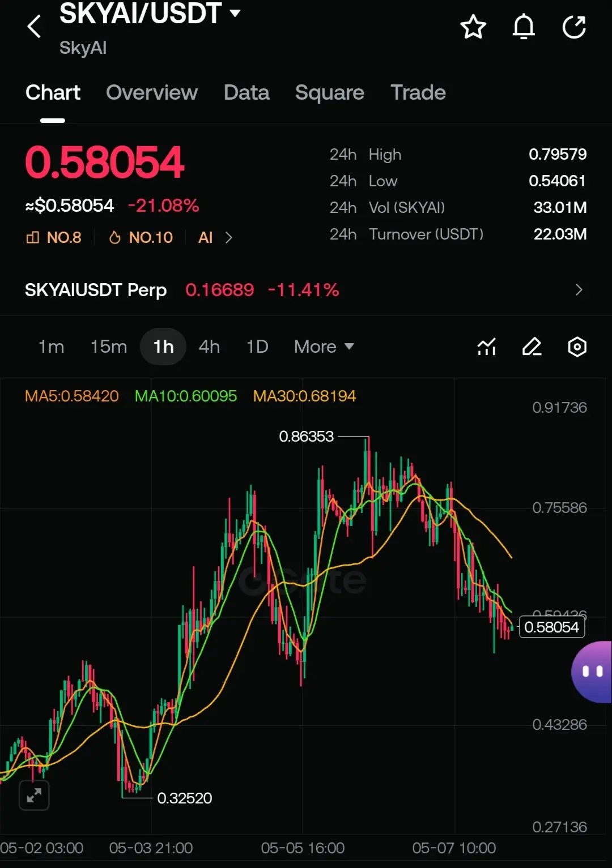The width and height of the screenshot is (612, 868).
Task: Tap the -11.41% perp change value
Action: click(x=303, y=290)
